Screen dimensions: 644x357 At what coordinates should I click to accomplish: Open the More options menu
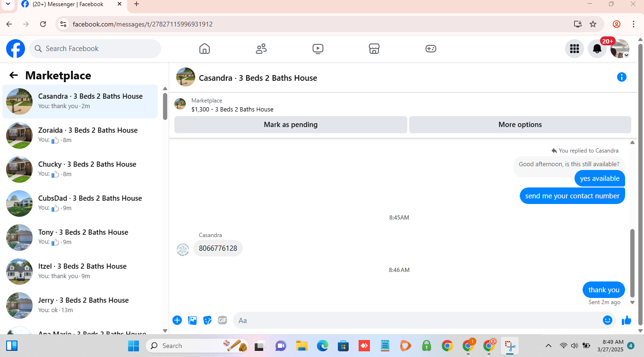pyautogui.click(x=520, y=125)
